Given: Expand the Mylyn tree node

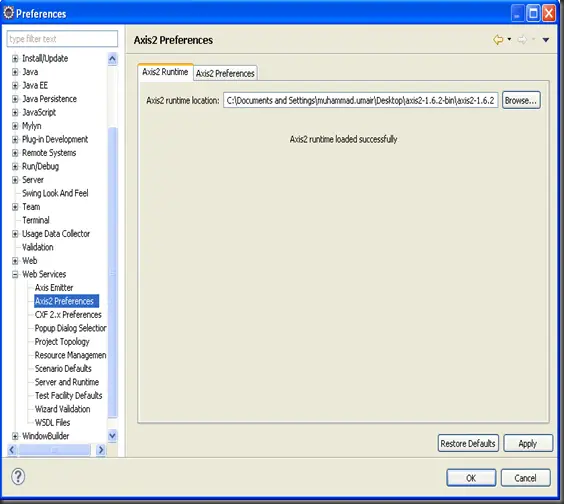Looking at the screenshot, I should click(15, 126).
